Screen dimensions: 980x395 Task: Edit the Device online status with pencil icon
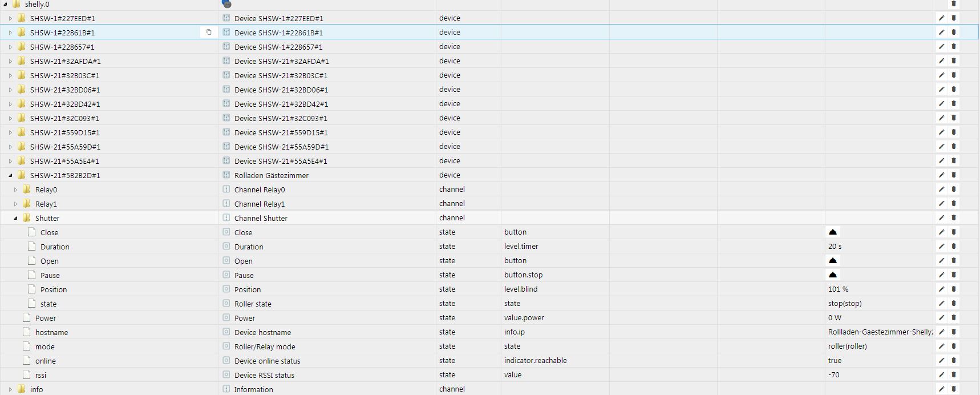click(x=941, y=361)
